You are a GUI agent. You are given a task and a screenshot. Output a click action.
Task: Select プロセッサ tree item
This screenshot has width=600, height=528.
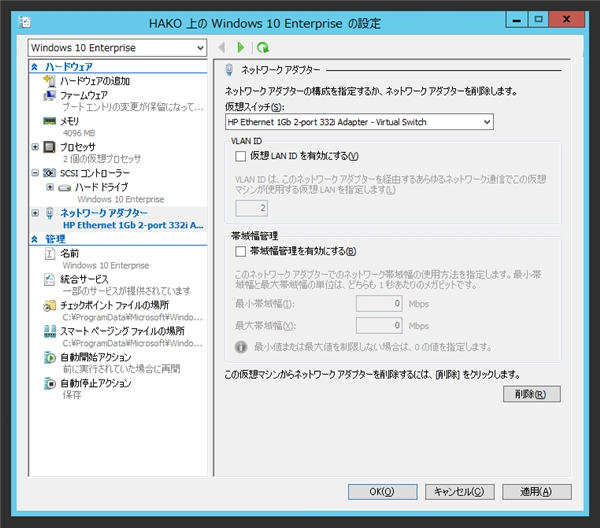78,147
